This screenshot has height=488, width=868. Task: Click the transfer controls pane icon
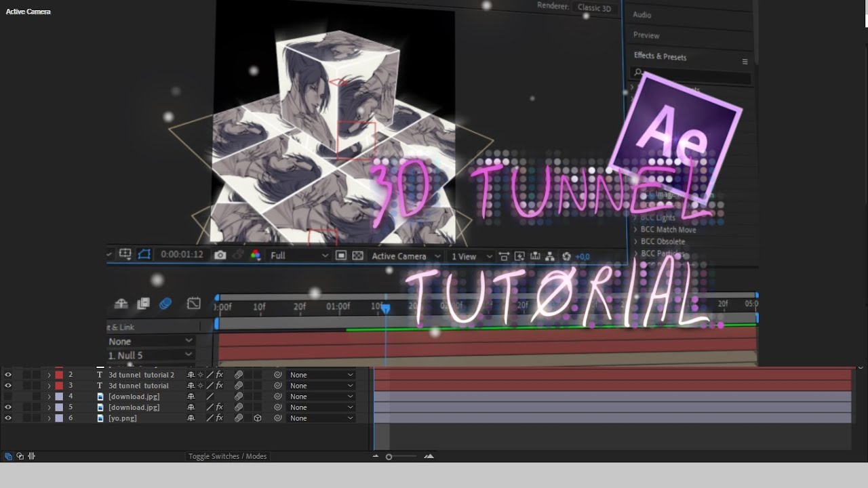pos(20,456)
